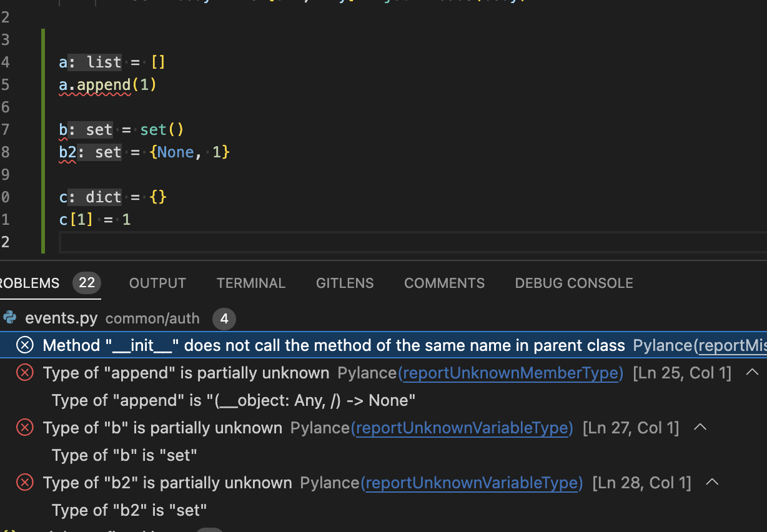Click the white error icon on the __init__ problem
The width and height of the screenshot is (767, 532).
[x=24, y=345]
